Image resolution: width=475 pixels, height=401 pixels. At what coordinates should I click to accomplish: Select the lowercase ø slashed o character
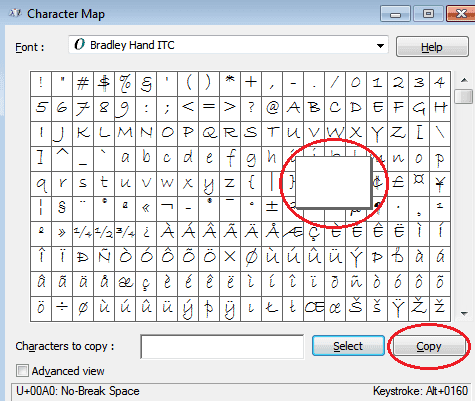tap(83, 308)
